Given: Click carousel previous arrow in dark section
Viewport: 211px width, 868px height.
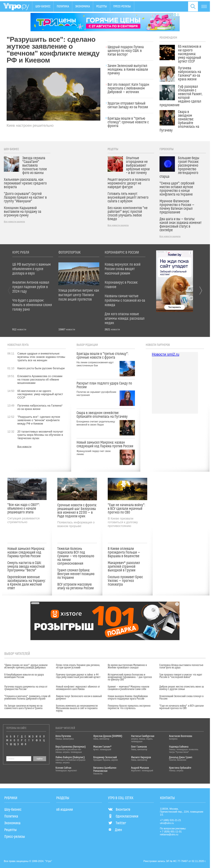Looking at the screenshot, I should [9, 290].
